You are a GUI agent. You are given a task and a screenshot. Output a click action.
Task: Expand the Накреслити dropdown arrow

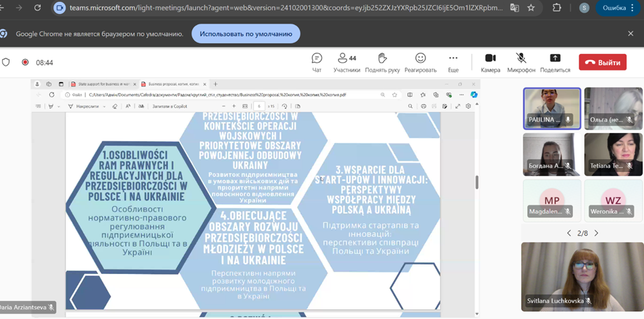[104, 106]
